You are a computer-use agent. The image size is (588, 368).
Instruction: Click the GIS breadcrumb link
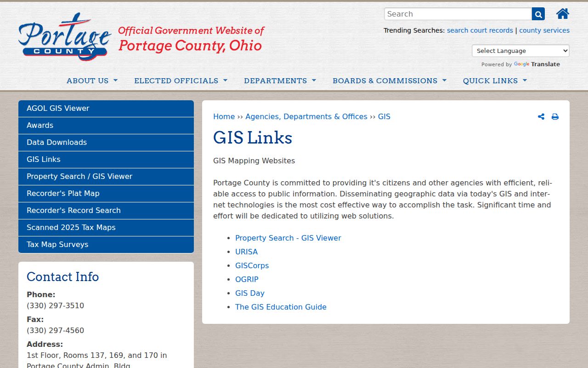[x=384, y=117]
